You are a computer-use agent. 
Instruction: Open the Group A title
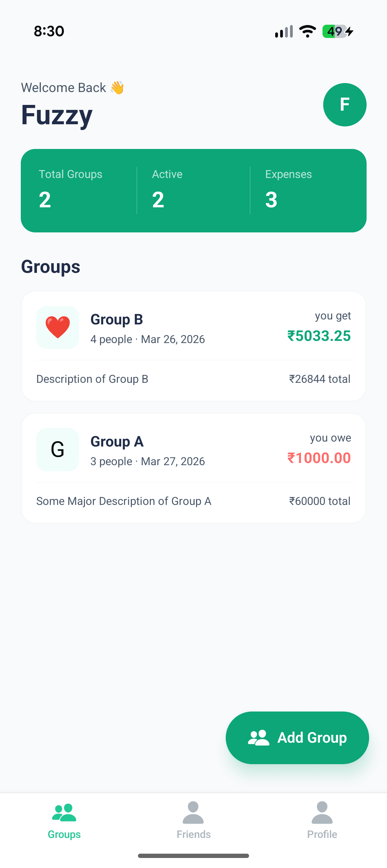pos(117,442)
